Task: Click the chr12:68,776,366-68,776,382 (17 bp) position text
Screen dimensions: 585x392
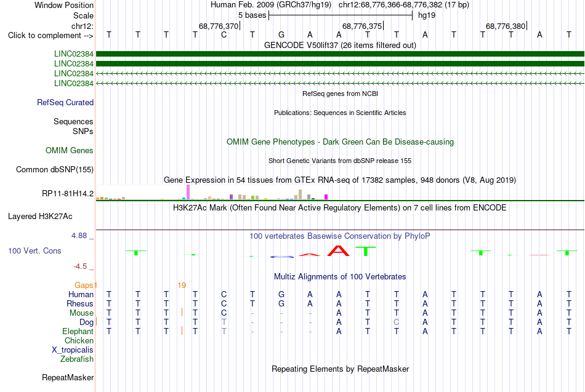Action: click(x=404, y=5)
